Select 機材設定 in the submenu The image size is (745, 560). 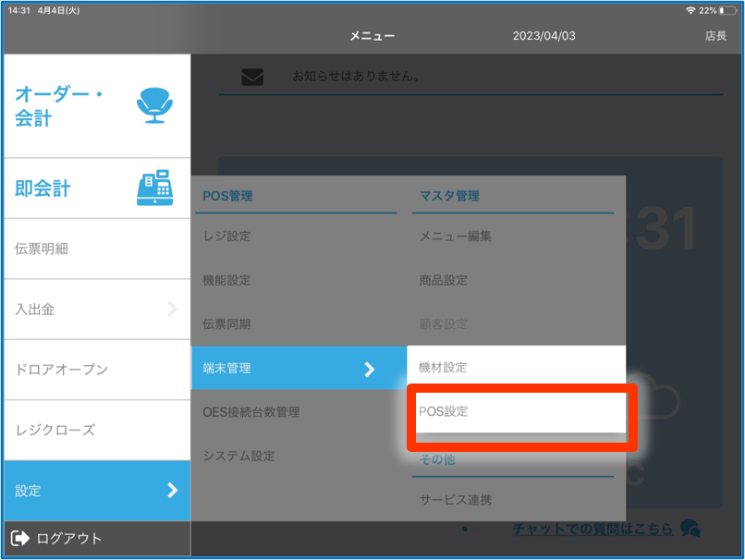(517, 367)
